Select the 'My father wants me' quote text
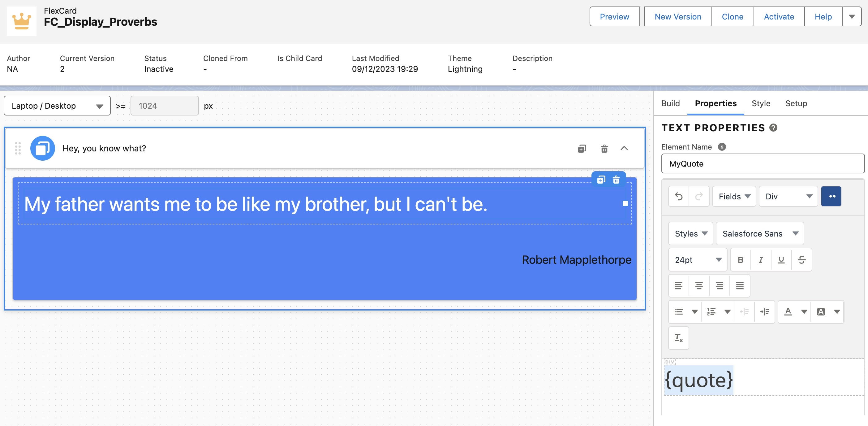Viewport: 868px width, 426px height. tap(256, 204)
